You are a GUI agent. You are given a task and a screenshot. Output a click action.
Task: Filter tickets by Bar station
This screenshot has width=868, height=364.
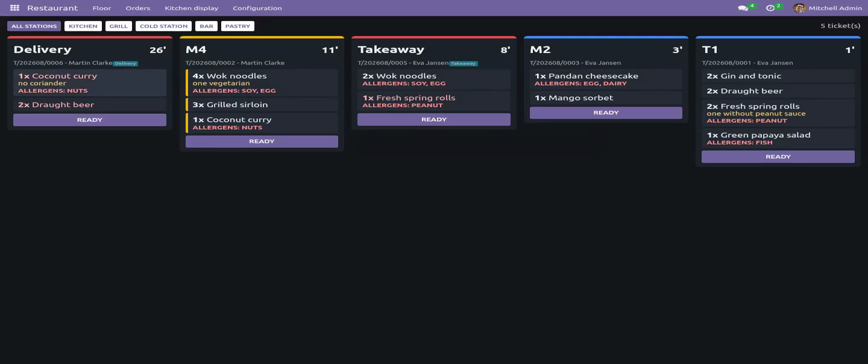tap(206, 26)
